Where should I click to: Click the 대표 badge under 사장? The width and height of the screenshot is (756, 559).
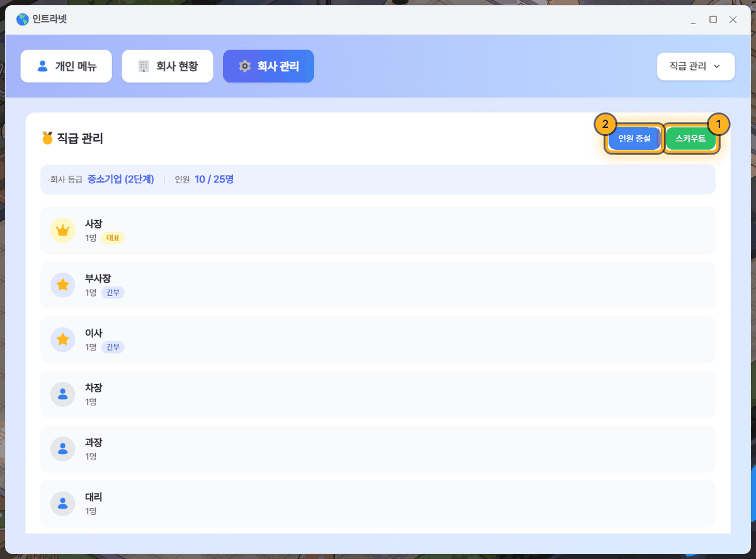click(113, 238)
